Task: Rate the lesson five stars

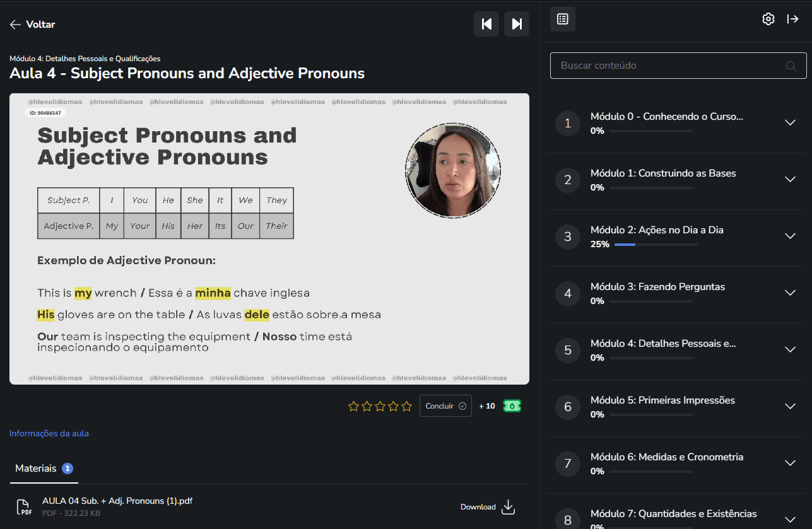Action: point(406,406)
